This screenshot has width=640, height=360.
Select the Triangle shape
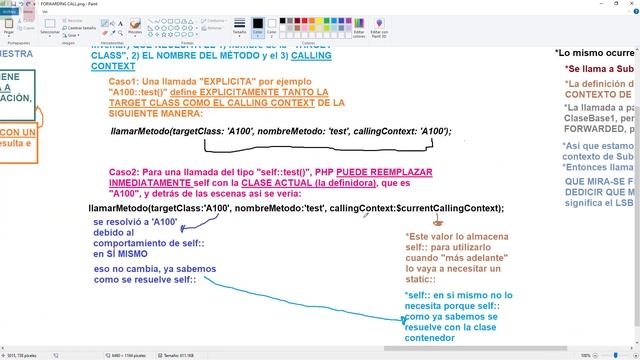[x=190, y=21]
